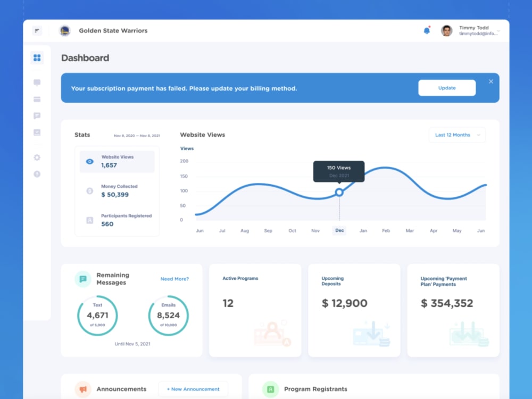The height and width of the screenshot is (399, 532).
Task: Click the Payment Plan Payments illustration
Action: [x=469, y=334]
